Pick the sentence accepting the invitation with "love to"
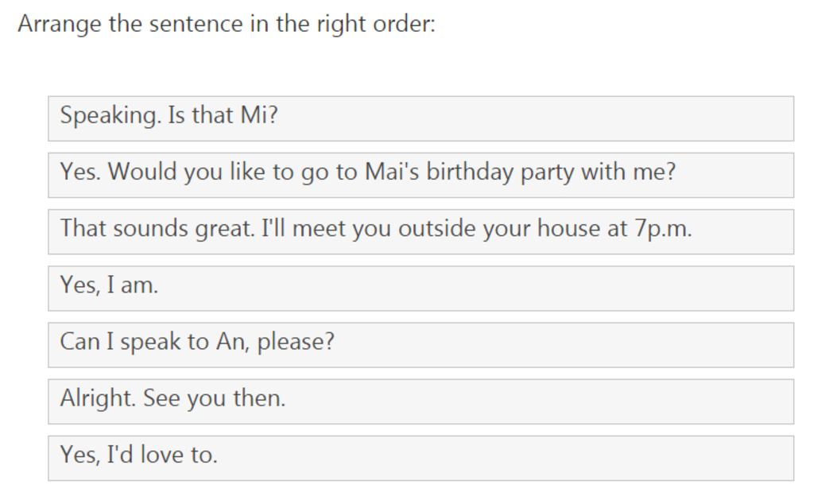This screenshot has height=504, width=814. point(421,458)
